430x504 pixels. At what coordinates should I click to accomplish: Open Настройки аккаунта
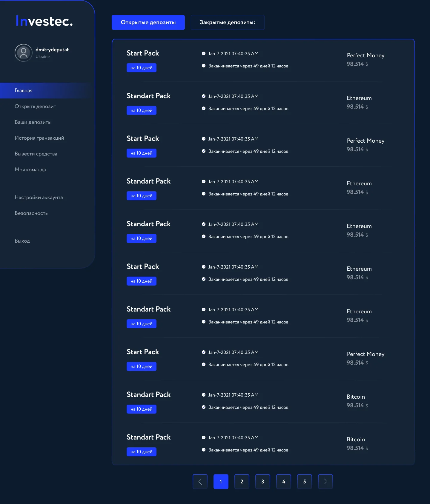pos(39,197)
